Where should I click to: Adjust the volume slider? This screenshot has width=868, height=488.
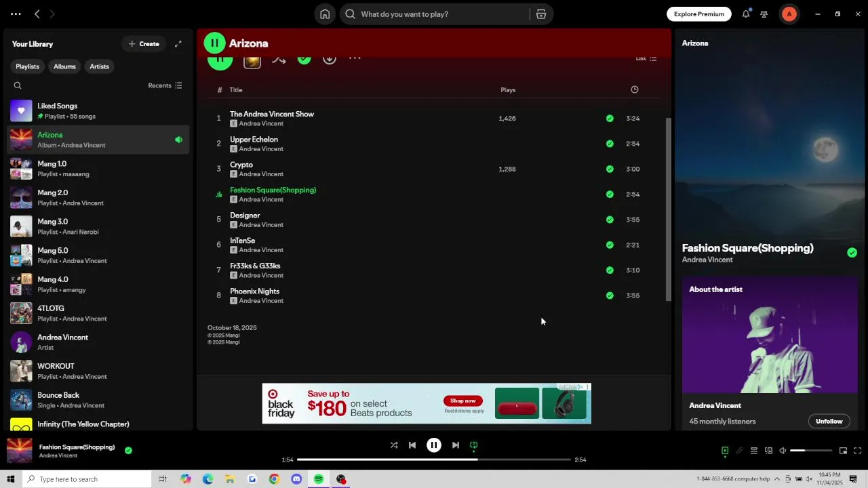coord(811,451)
